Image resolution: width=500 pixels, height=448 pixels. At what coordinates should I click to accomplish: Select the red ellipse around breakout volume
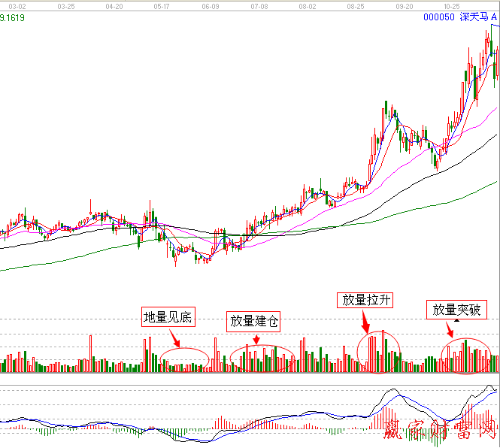point(467,356)
